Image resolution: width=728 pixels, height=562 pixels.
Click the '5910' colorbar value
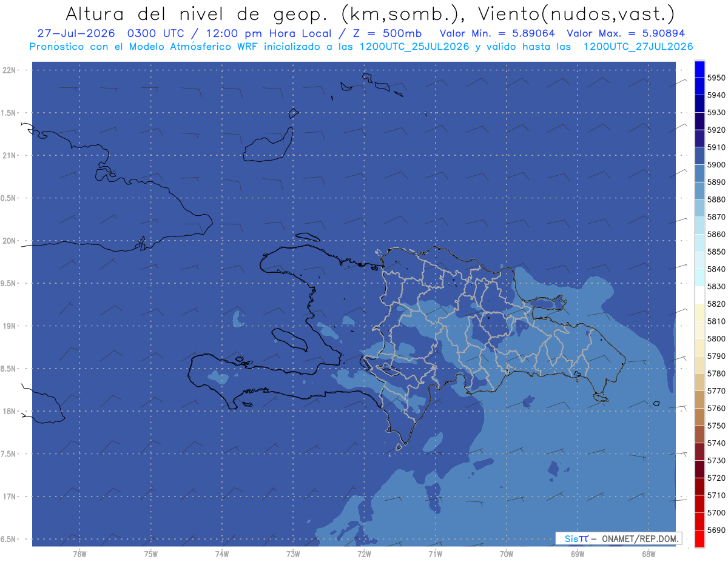tap(716, 147)
